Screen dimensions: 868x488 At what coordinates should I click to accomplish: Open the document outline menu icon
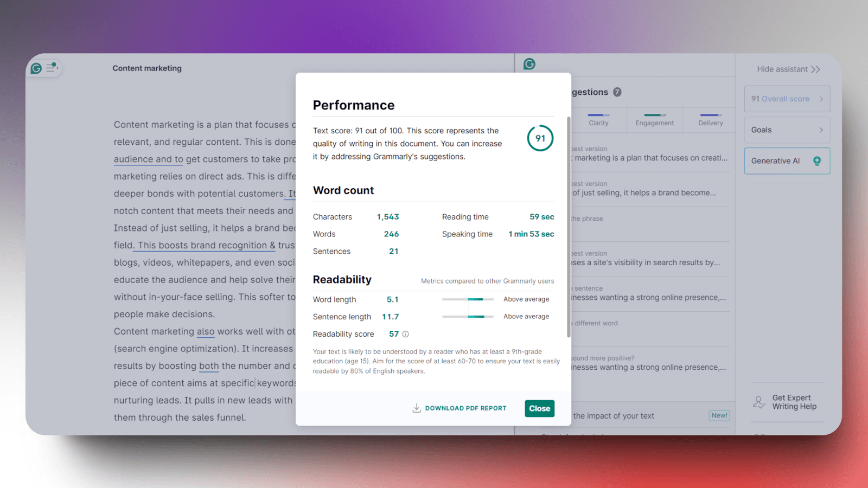[x=52, y=68]
